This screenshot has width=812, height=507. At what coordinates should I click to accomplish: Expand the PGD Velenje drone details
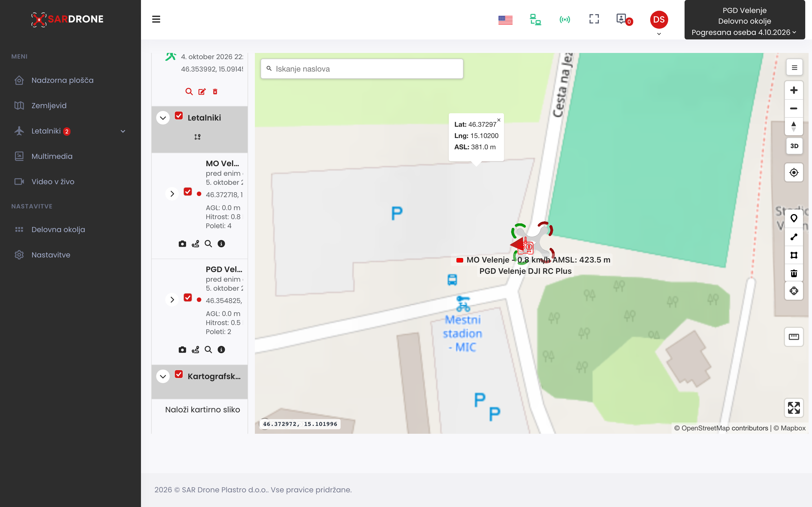172,299
